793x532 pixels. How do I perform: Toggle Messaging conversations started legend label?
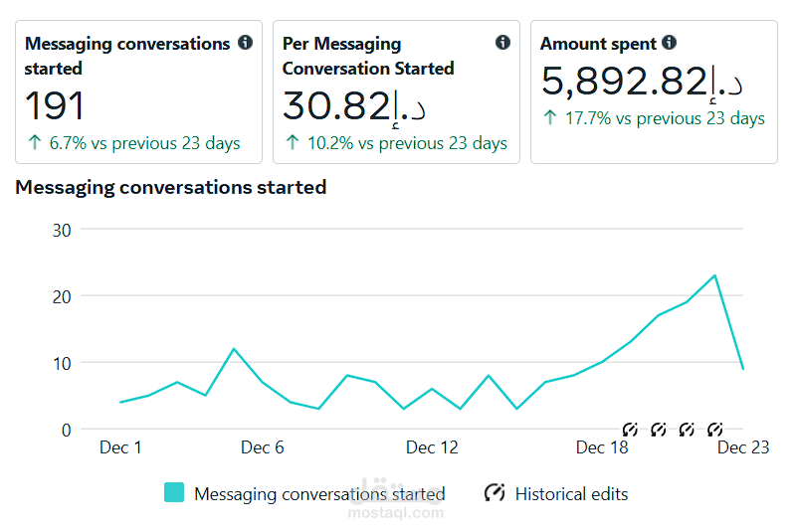click(319, 493)
